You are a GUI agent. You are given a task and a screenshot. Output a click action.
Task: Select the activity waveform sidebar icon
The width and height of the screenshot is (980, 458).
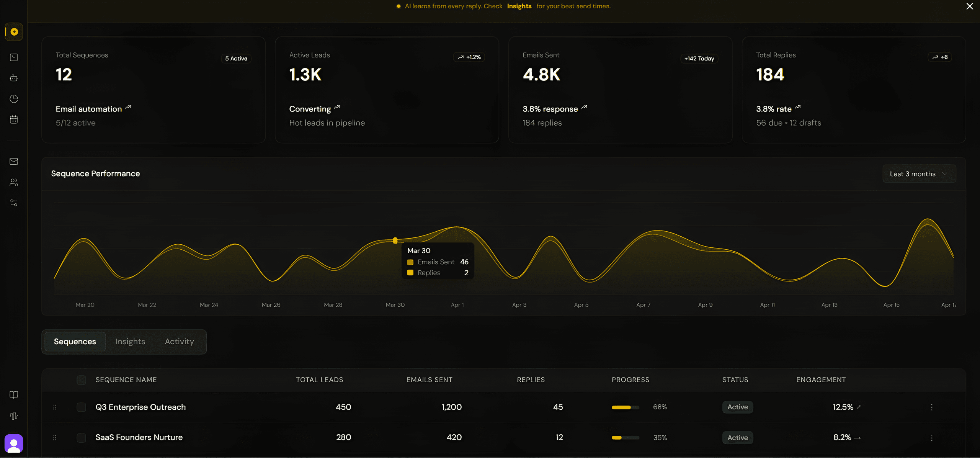14,415
